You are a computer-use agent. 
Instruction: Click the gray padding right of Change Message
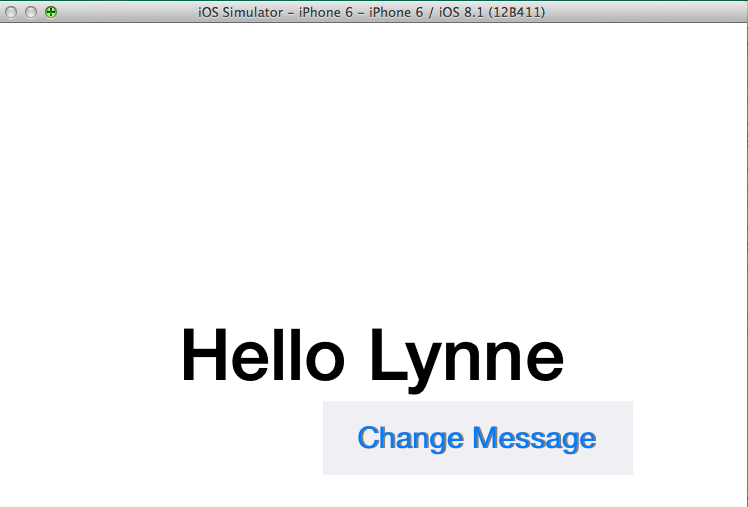pyautogui.click(x=615, y=438)
